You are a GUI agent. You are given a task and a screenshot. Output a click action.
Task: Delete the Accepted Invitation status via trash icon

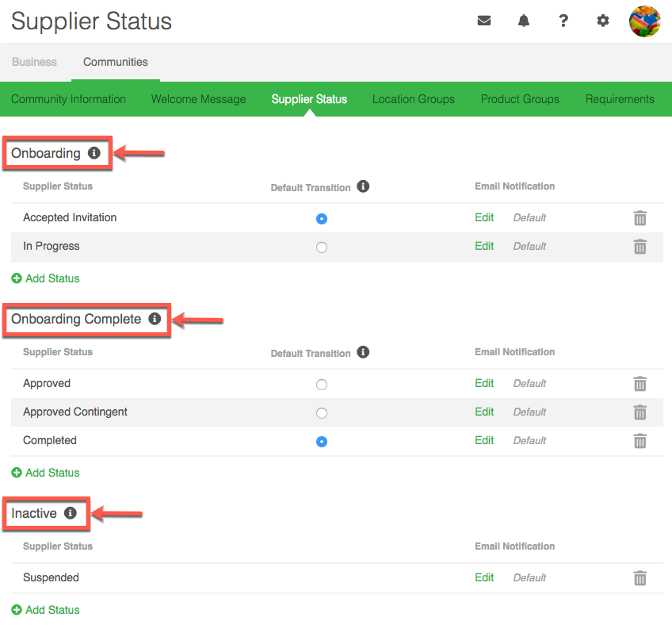(640, 218)
